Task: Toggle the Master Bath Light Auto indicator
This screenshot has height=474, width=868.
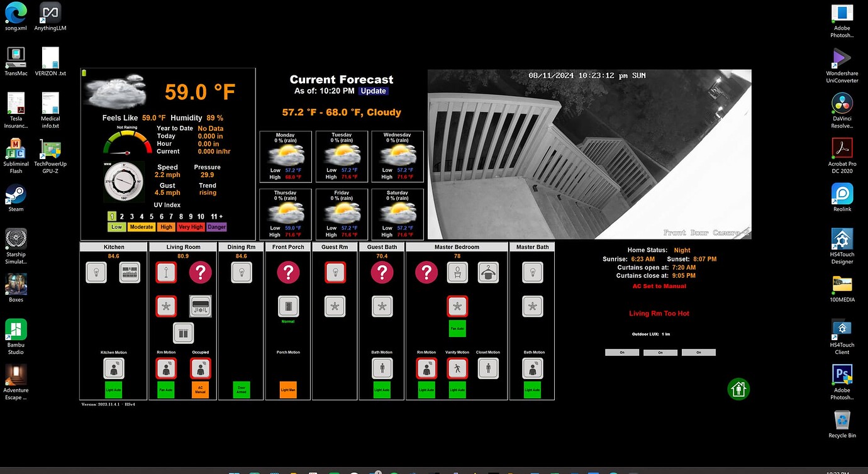Action: [x=533, y=390]
